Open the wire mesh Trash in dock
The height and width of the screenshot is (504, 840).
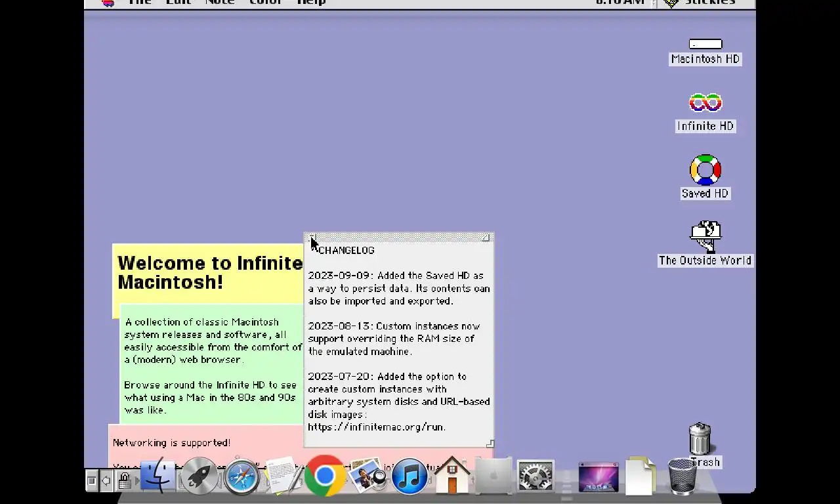[682, 476]
